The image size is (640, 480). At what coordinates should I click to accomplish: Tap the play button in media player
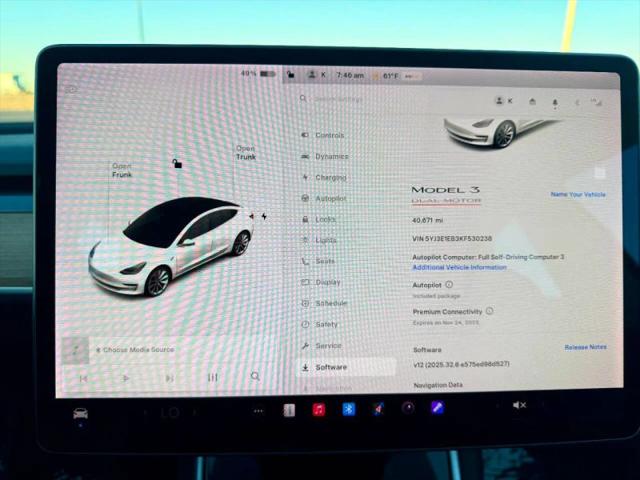click(x=126, y=378)
